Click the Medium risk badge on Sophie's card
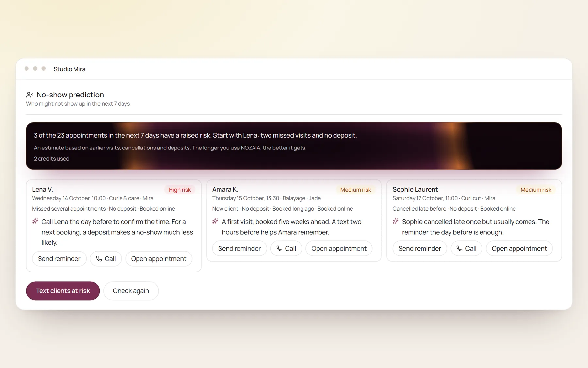588x368 pixels. 536,190
